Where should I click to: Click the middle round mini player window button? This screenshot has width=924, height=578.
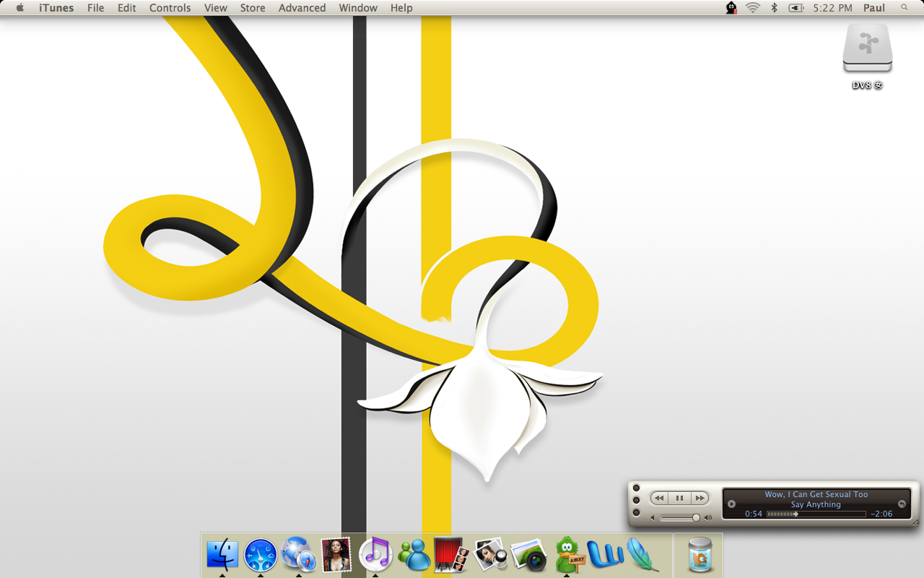[636, 500]
